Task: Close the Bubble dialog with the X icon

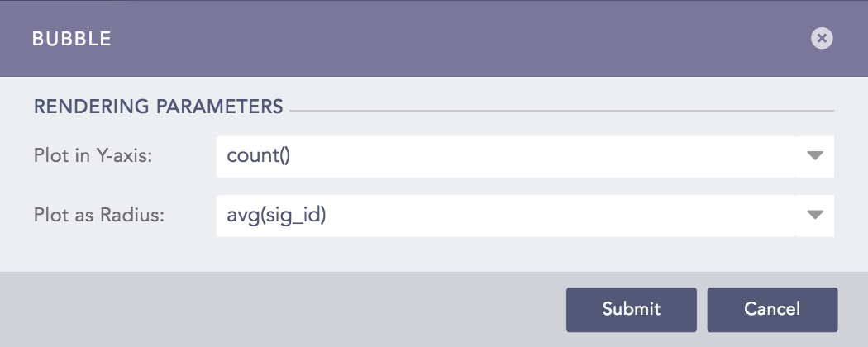Action: coord(821,38)
